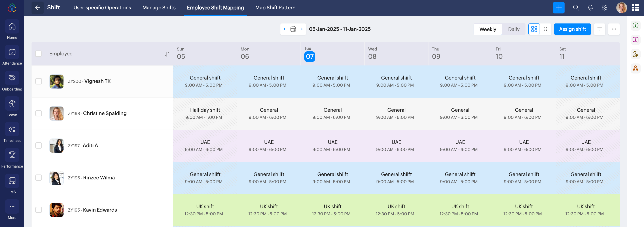
Task: Open Vignesh TK's employee name link
Action: coord(97,81)
